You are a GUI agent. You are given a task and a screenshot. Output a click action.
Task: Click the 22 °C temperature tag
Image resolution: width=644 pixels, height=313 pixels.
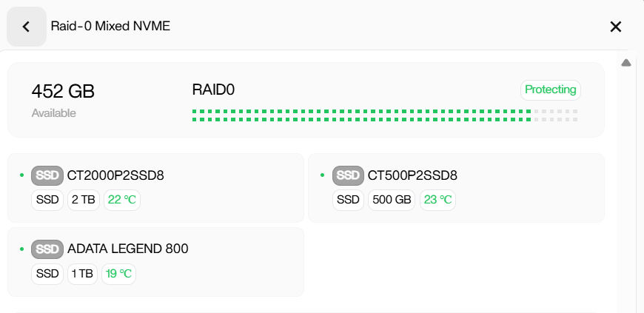tap(123, 200)
